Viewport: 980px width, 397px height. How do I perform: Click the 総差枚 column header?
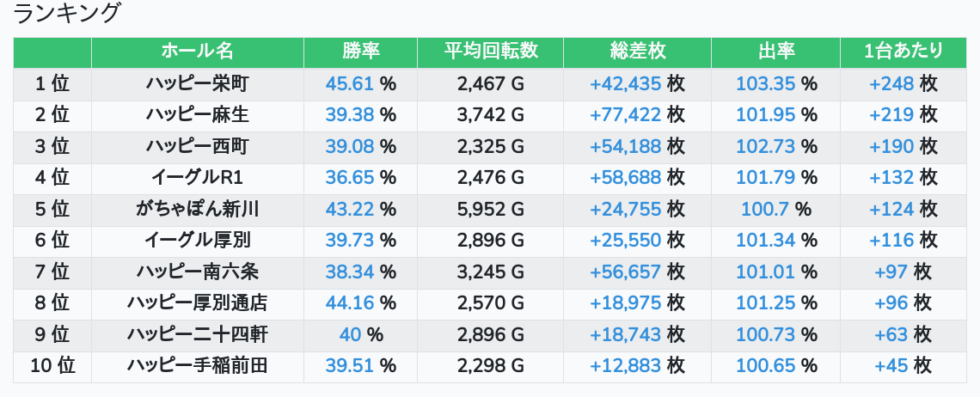tap(637, 52)
